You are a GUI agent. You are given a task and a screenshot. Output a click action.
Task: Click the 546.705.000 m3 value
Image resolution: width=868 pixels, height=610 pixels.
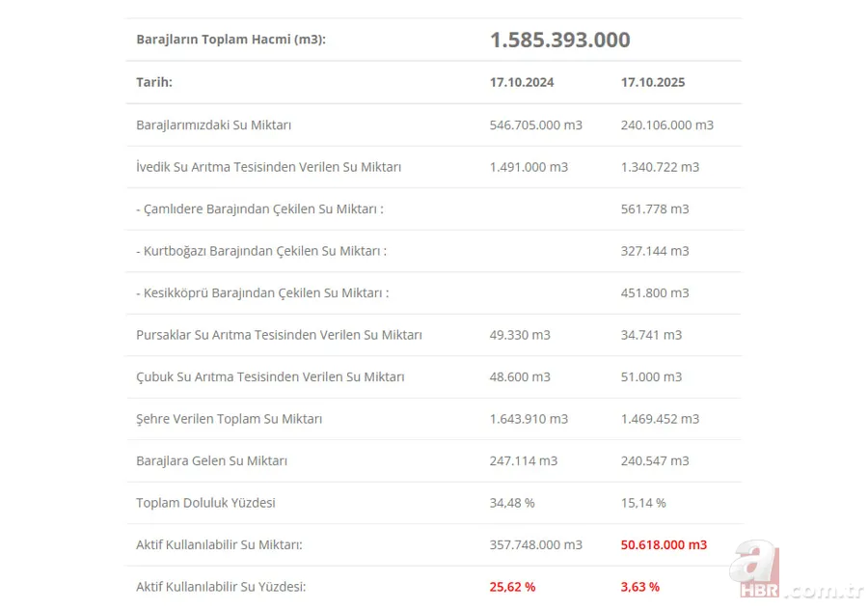coord(535,125)
